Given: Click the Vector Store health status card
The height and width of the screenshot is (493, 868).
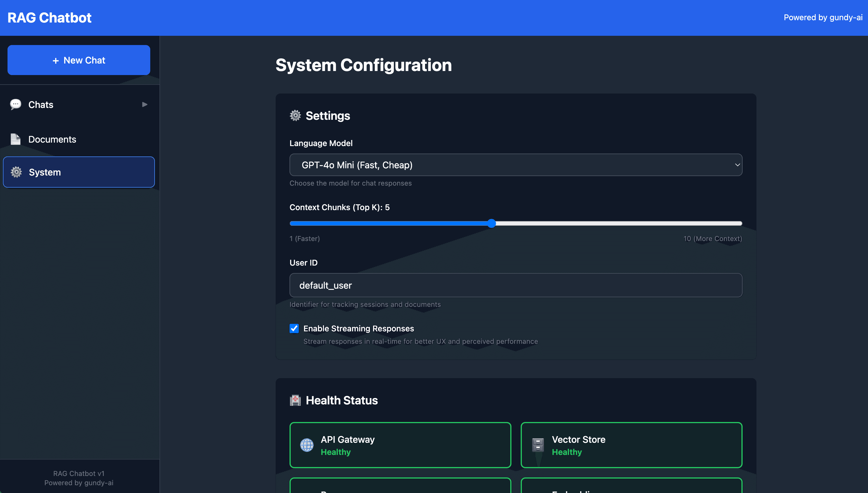Looking at the screenshot, I should (x=631, y=445).
